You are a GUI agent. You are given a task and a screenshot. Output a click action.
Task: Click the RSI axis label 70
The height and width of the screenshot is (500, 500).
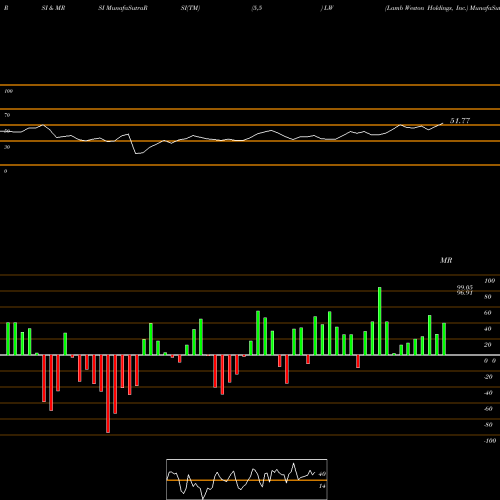[7, 115]
